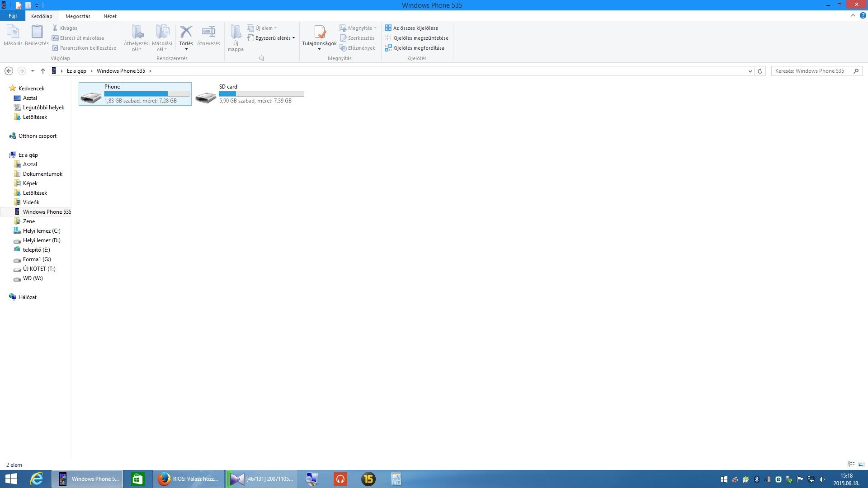868x488 pixels.
Task: Select the Phone storage drive
Action: pyautogui.click(x=135, y=94)
